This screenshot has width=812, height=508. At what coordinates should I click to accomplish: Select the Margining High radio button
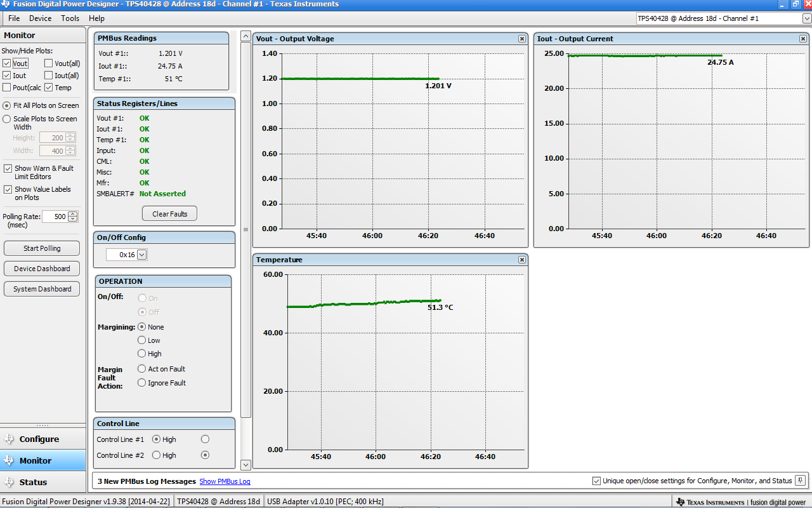point(141,354)
